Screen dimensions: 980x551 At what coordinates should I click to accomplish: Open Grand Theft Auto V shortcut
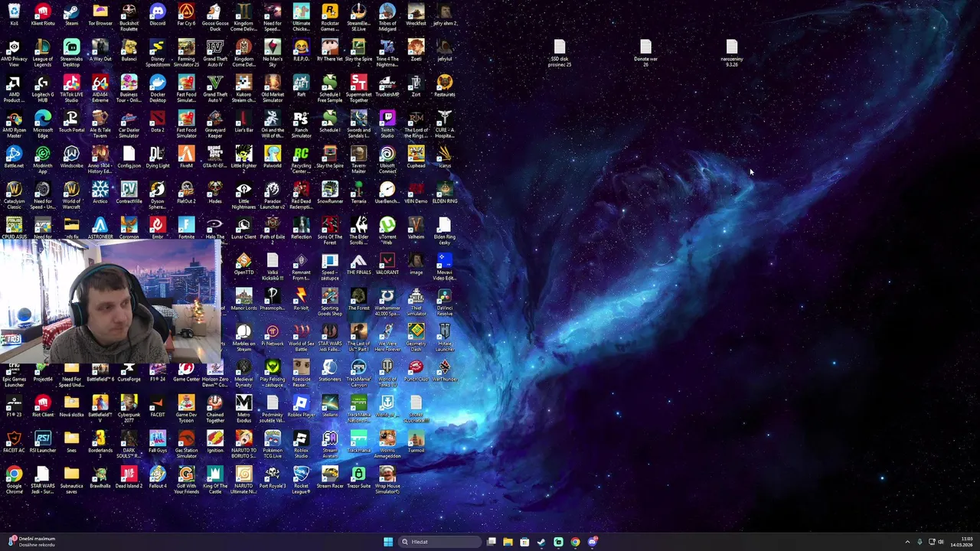(215, 88)
